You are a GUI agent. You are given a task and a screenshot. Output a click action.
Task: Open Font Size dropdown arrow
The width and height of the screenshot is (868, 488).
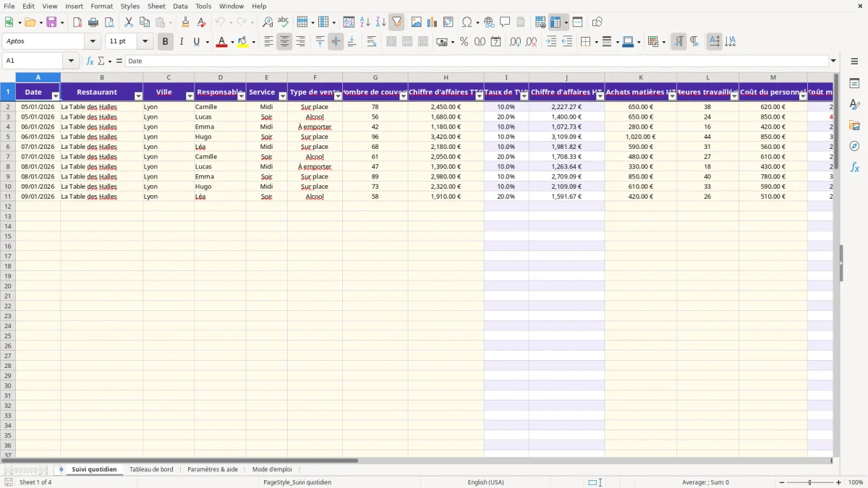click(145, 42)
